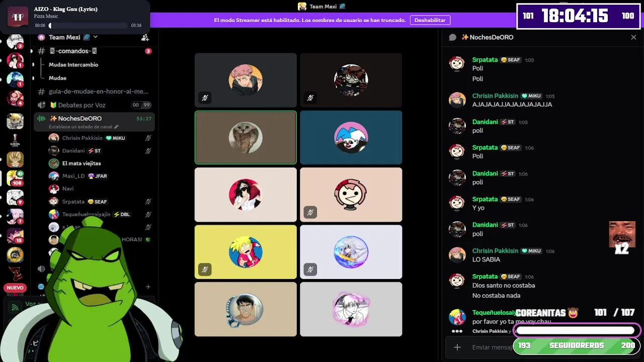This screenshot has width=644, height=362.
Task: Click the Pizza Music album thumbnail
Action: click(19, 17)
